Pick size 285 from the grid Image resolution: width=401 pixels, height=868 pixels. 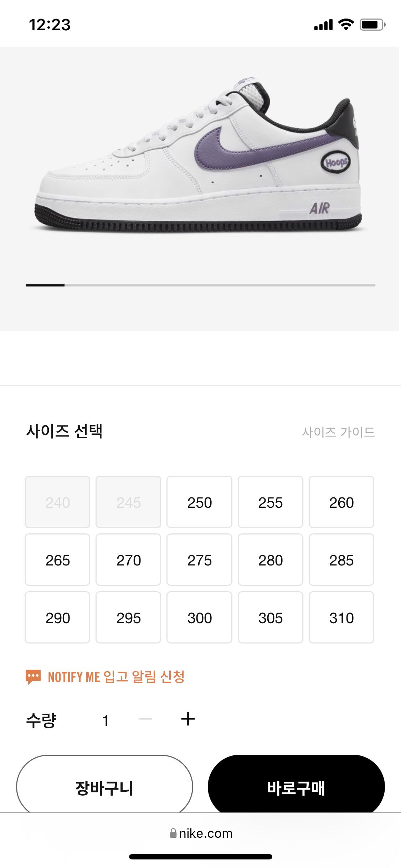point(341,560)
